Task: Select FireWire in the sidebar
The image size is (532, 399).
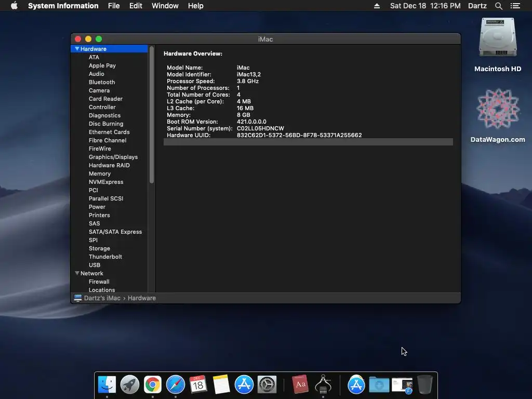Action: pyautogui.click(x=100, y=149)
